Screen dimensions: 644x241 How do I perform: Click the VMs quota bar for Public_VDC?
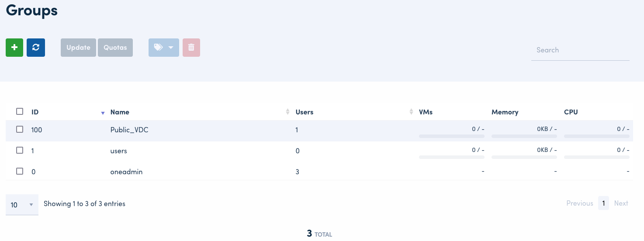(451, 136)
